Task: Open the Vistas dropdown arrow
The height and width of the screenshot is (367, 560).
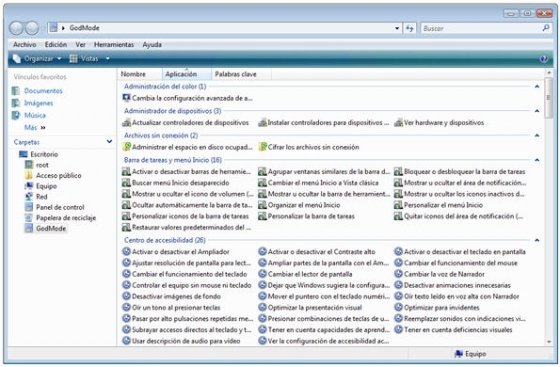Action: tap(108, 59)
